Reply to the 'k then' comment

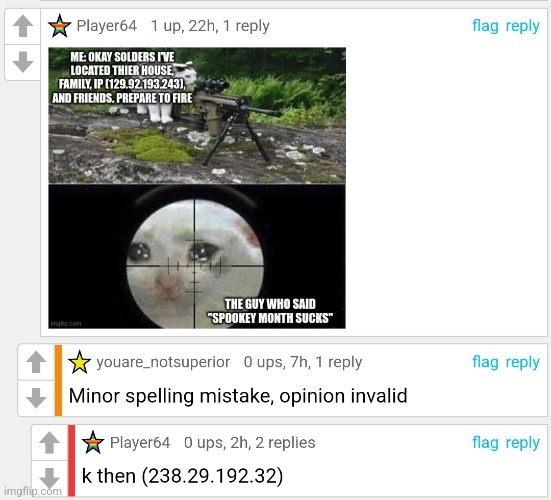point(523,443)
